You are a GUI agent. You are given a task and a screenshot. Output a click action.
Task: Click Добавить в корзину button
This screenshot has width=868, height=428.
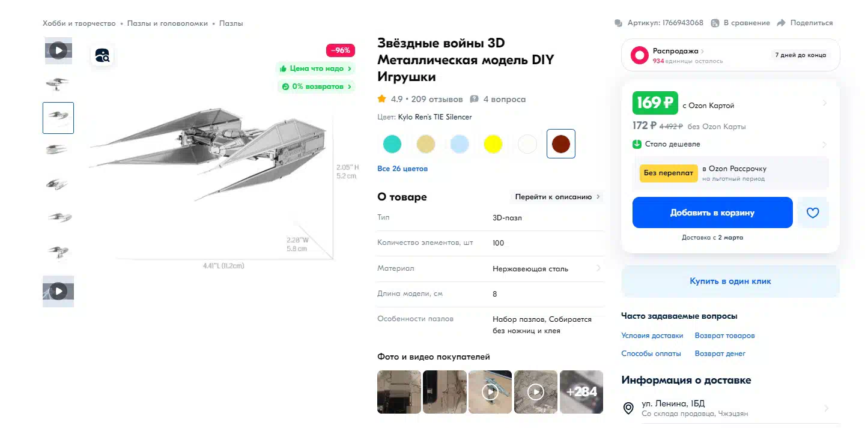[x=712, y=212]
